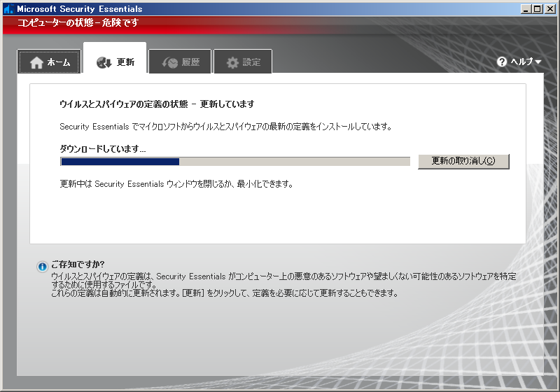Click the house icon on the ホーム tab
This screenshot has height=392, width=560.
(x=36, y=62)
